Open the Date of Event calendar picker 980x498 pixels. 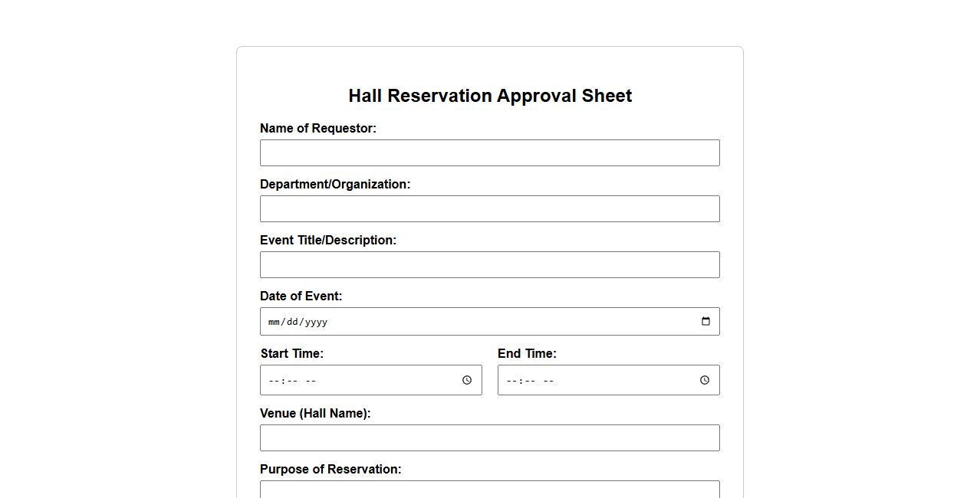click(x=705, y=322)
